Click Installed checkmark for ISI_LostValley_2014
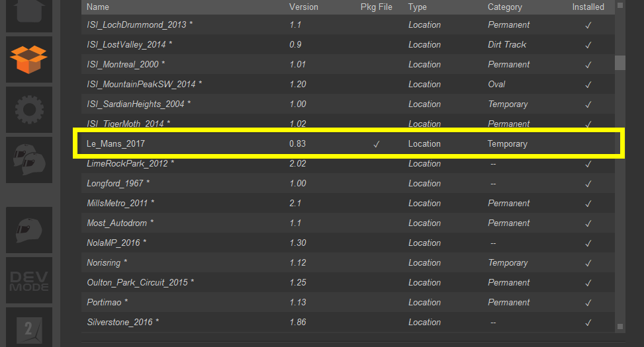This screenshot has height=347, width=644. click(x=588, y=45)
